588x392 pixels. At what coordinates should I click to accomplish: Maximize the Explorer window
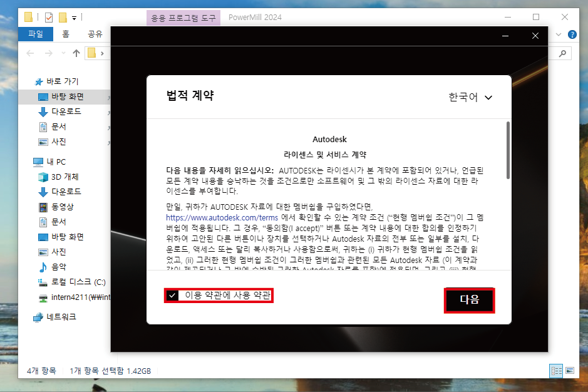click(536, 18)
